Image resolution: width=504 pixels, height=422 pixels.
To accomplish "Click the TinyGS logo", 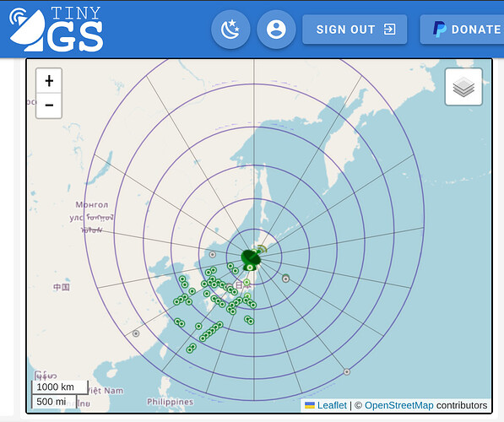I will pos(57,29).
